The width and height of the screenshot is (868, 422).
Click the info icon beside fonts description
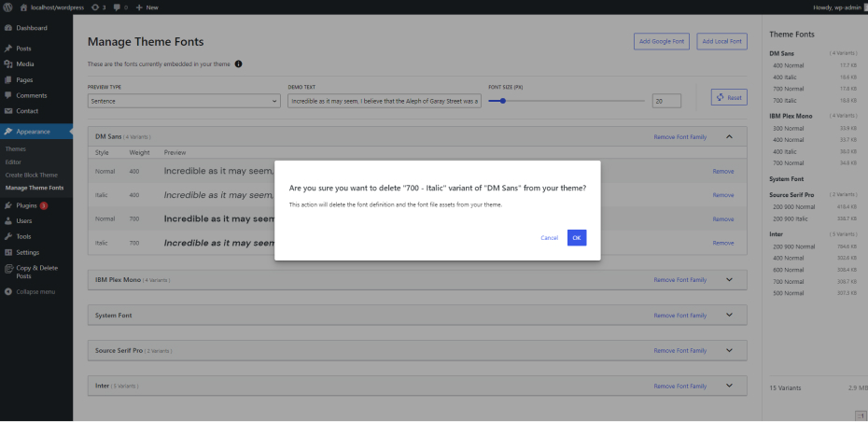click(239, 64)
